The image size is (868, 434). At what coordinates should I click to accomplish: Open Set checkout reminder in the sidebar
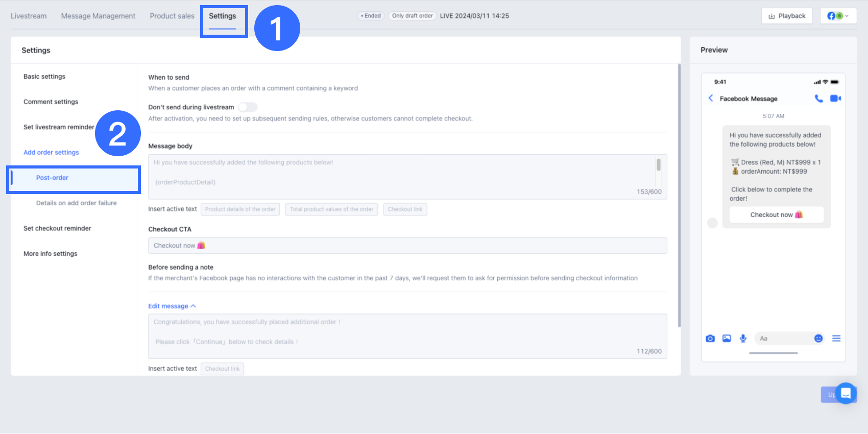click(57, 228)
